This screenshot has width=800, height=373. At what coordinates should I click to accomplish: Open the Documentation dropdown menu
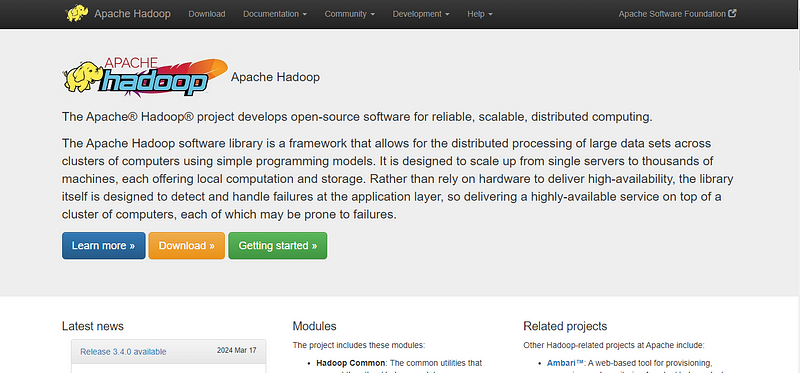click(x=275, y=14)
